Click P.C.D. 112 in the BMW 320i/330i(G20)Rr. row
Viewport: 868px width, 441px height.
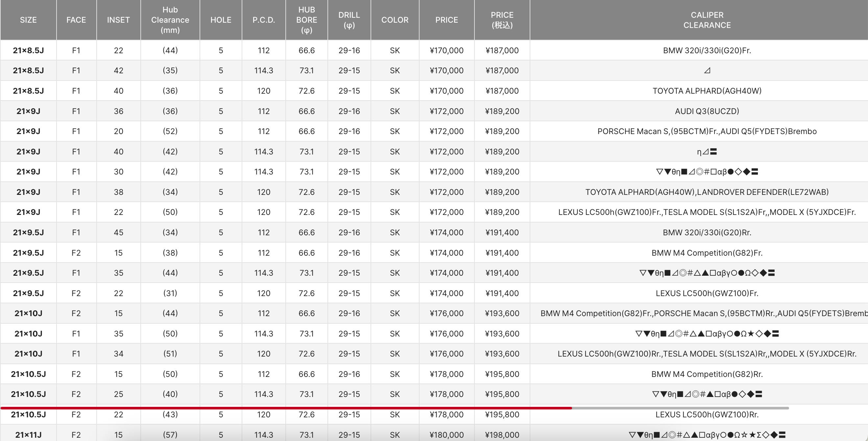pyautogui.click(x=264, y=232)
